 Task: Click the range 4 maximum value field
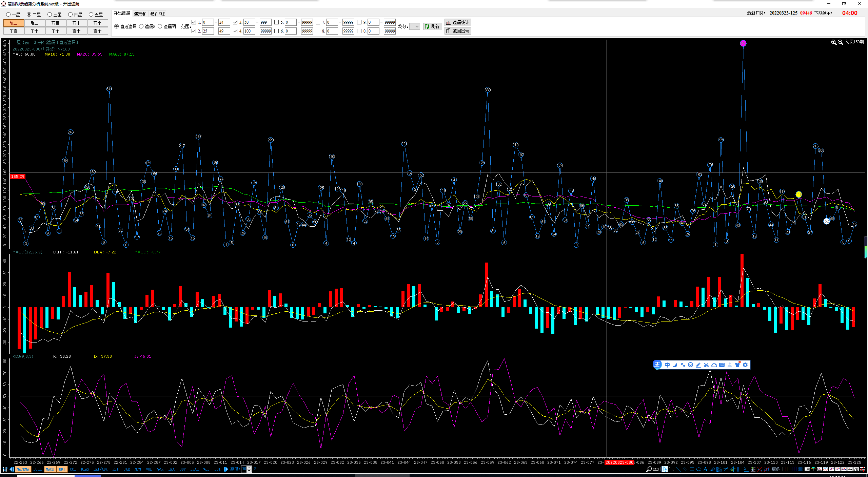pyautogui.click(x=265, y=31)
